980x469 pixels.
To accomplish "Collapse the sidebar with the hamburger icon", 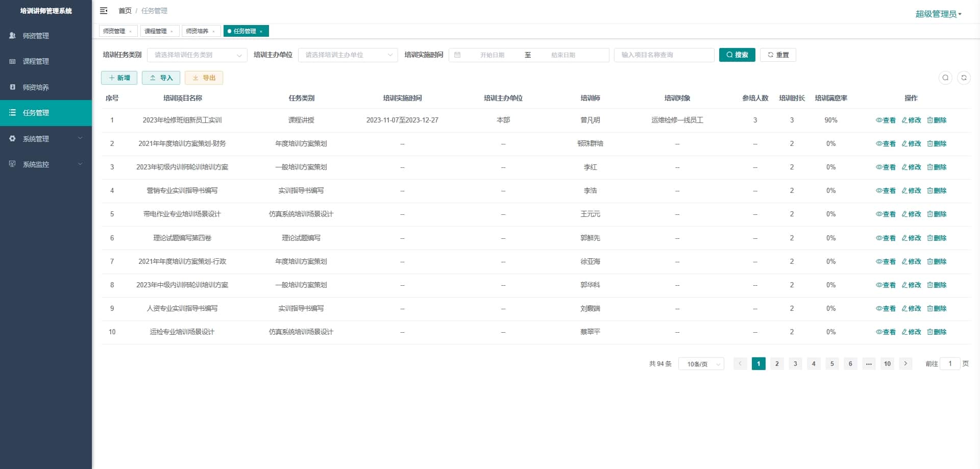I will [104, 11].
